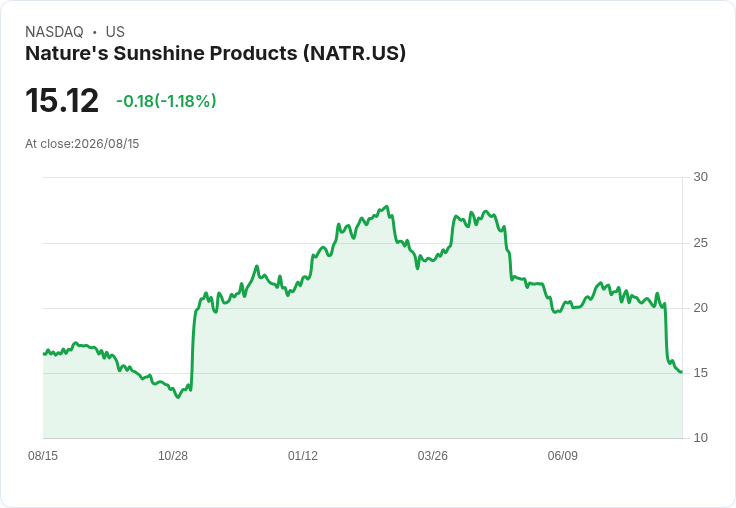Screen dimensions: 736x508
Task: Click the 25 y-axis price label
Action: click(x=700, y=243)
